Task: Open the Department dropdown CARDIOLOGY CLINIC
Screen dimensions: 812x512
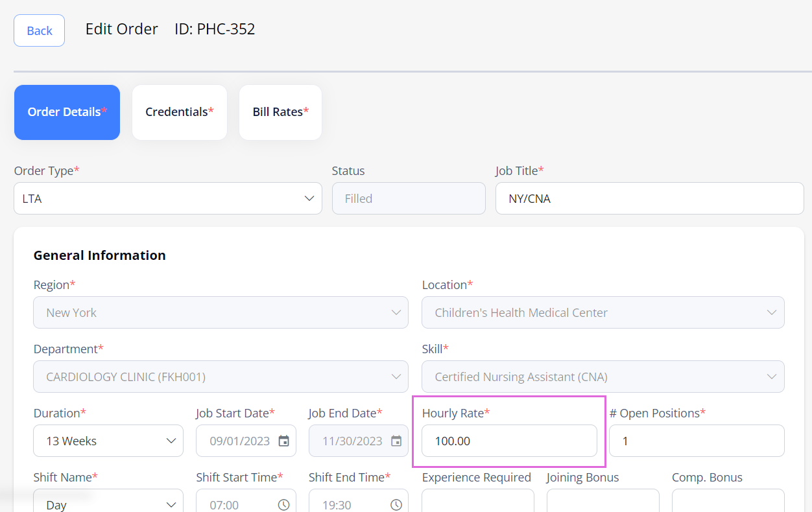Action: (221, 377)
